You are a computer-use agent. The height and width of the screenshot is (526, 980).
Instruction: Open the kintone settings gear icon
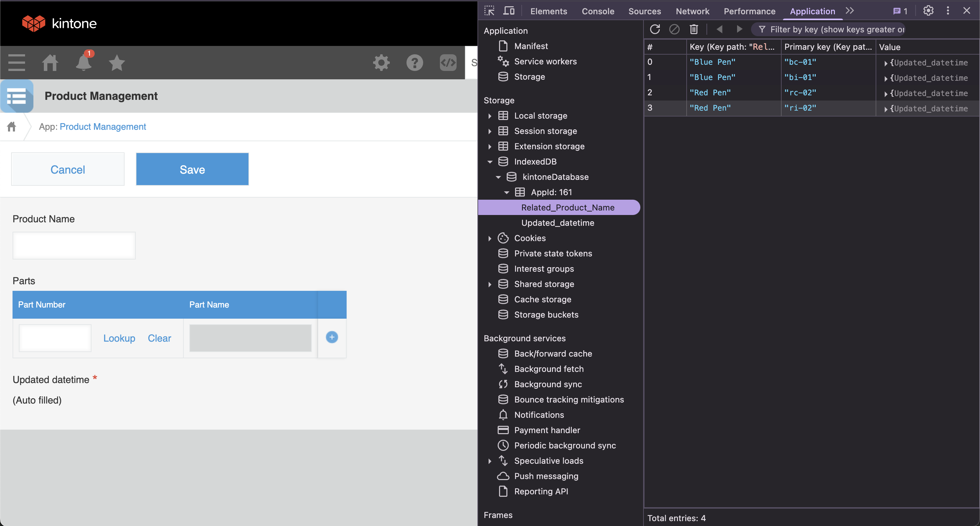pyautogui.click(x=381, y=63)
